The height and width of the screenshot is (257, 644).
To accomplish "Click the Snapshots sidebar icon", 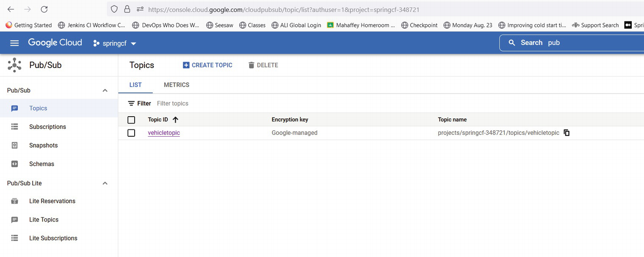I will click(x=15, y=145).
